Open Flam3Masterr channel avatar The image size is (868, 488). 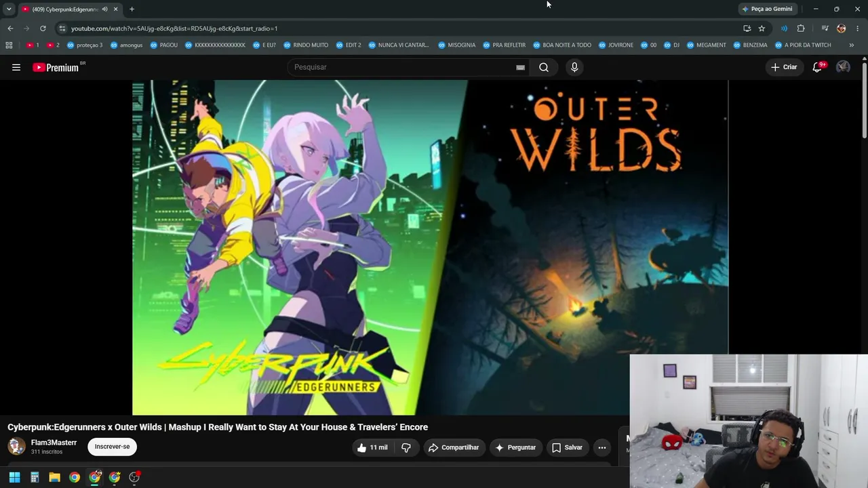(x=16, y=447)
